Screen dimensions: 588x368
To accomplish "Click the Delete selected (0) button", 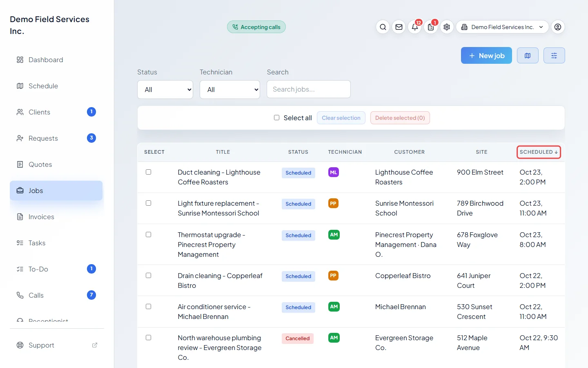I will click(x=400, y=118).
